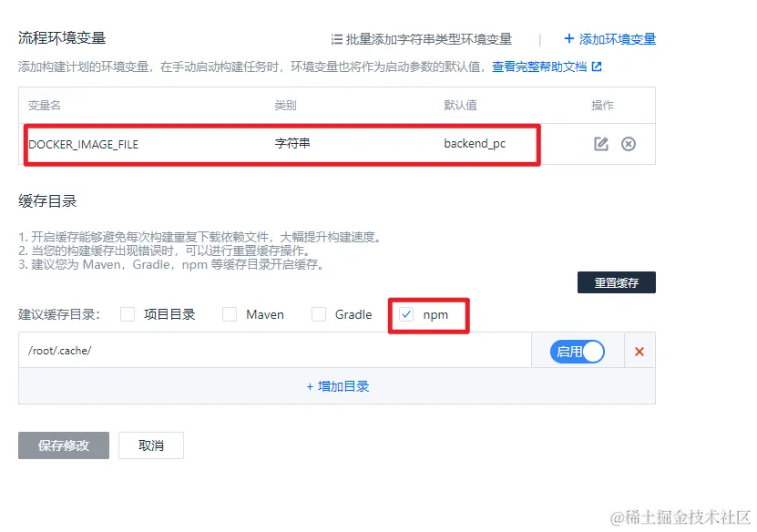Click the 取消 button
The width and height of the screenshot is (757, 532).
pyautogui.click(x=151, y=445)
